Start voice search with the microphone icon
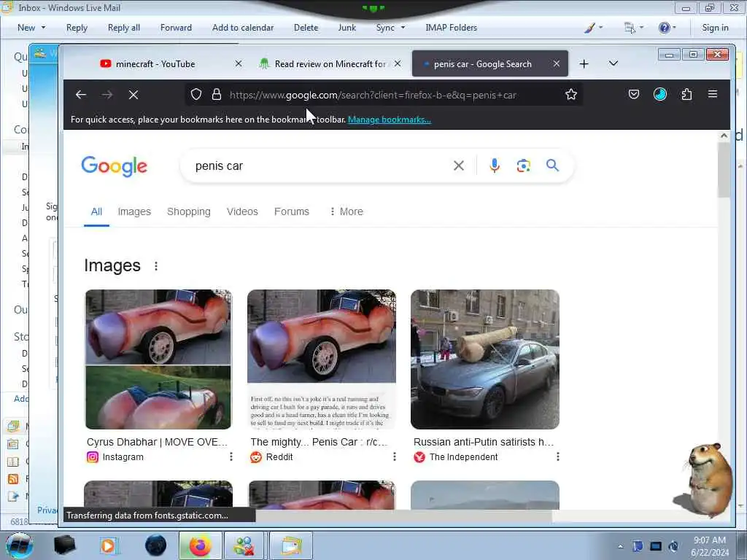The height and width of the screenshot is (560, 747). tap(495, 166)
